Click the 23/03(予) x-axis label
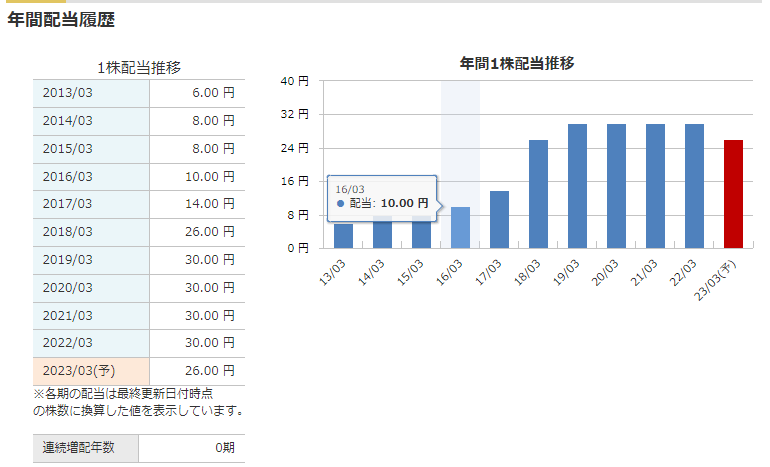Screen dimensions: 770x467 715,280
